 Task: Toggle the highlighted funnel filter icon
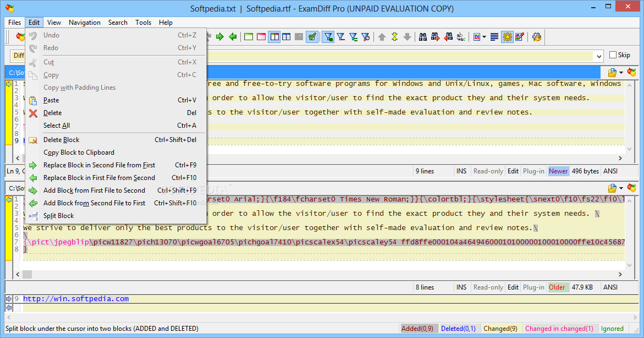click(328, 37)
